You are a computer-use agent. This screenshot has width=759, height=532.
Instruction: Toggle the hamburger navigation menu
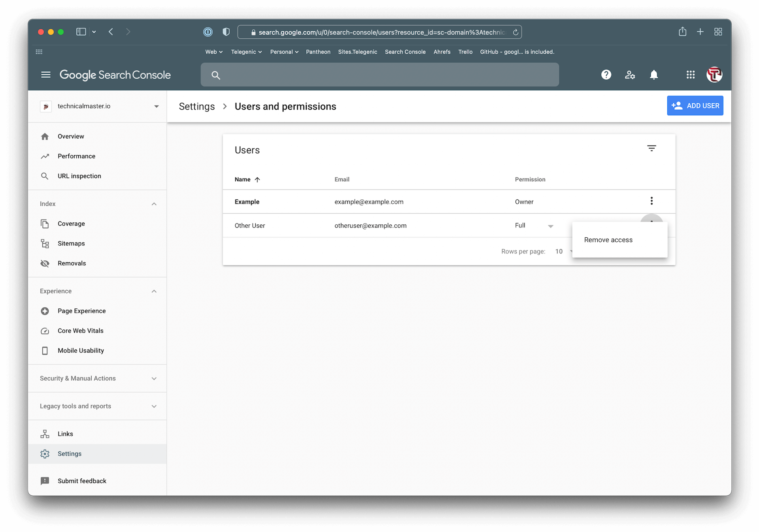tap(46, 75)
